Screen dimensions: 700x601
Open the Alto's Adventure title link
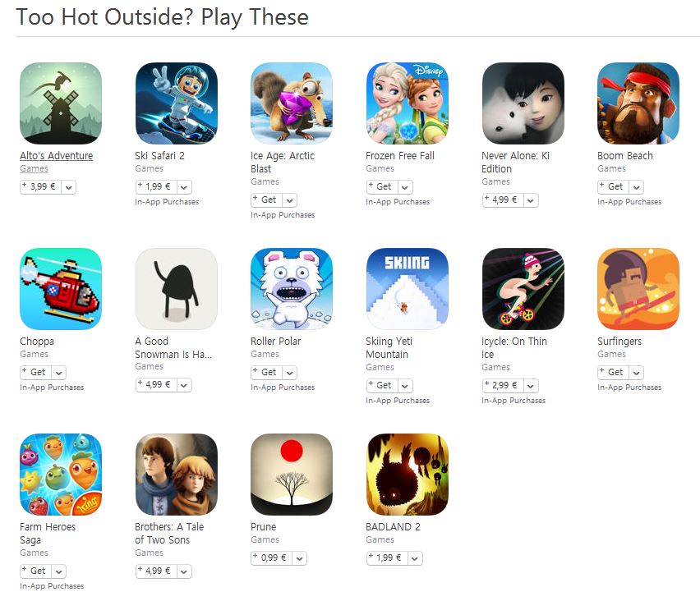pyautogui.click(x=56, y=156)
